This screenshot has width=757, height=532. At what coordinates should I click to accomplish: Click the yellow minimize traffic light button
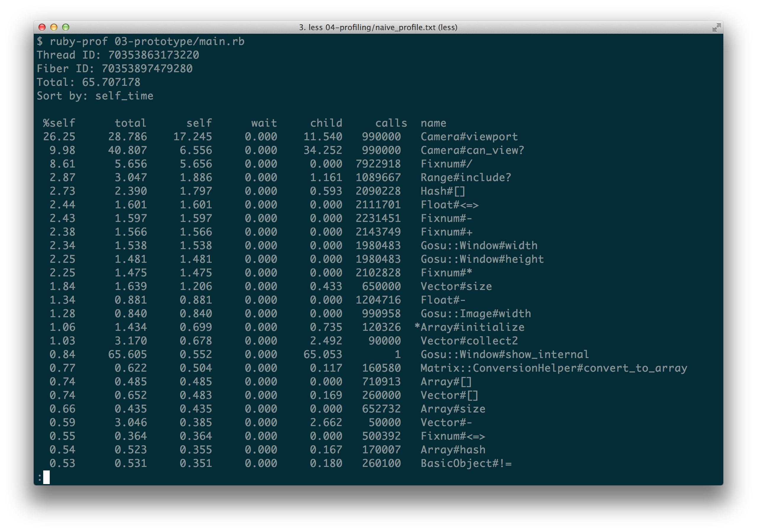coord(54,27)
